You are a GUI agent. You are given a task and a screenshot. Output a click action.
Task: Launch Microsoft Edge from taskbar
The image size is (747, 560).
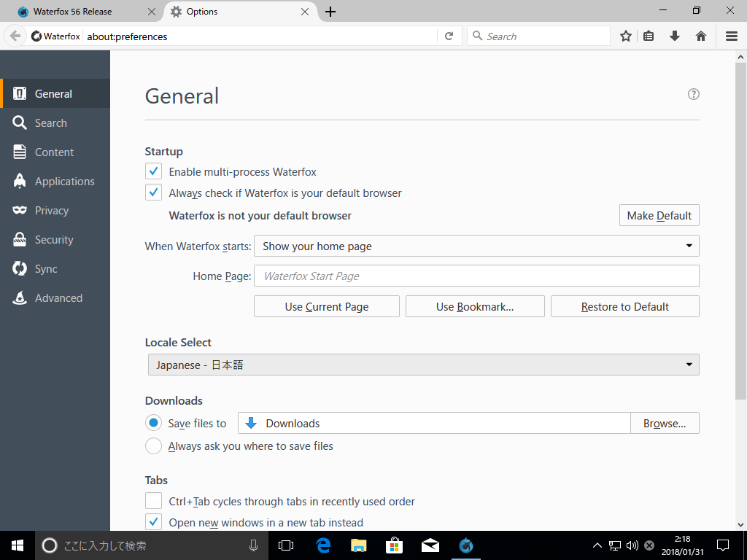[x=323, y=545]
